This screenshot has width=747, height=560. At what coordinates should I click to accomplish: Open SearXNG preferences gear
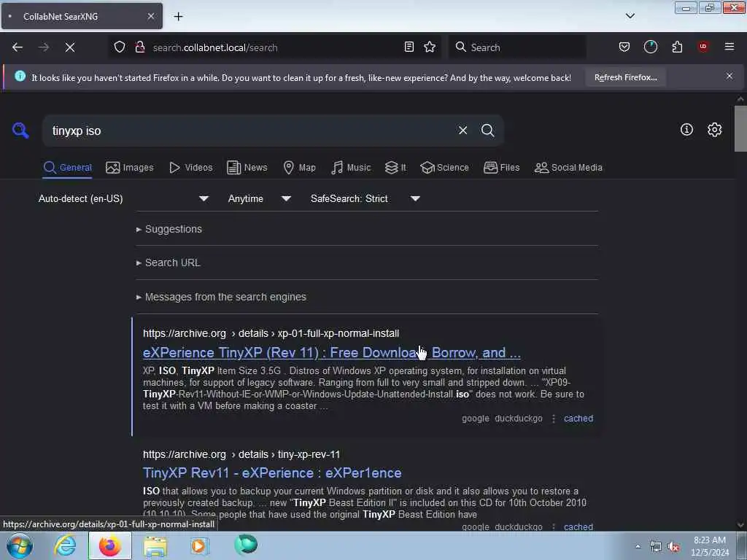pos(714,130)
